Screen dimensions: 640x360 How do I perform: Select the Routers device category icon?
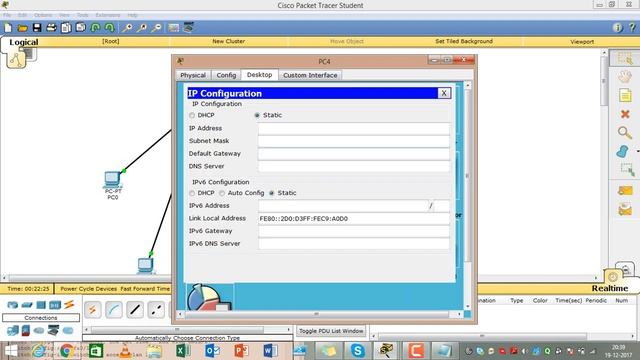click(13, 305)
